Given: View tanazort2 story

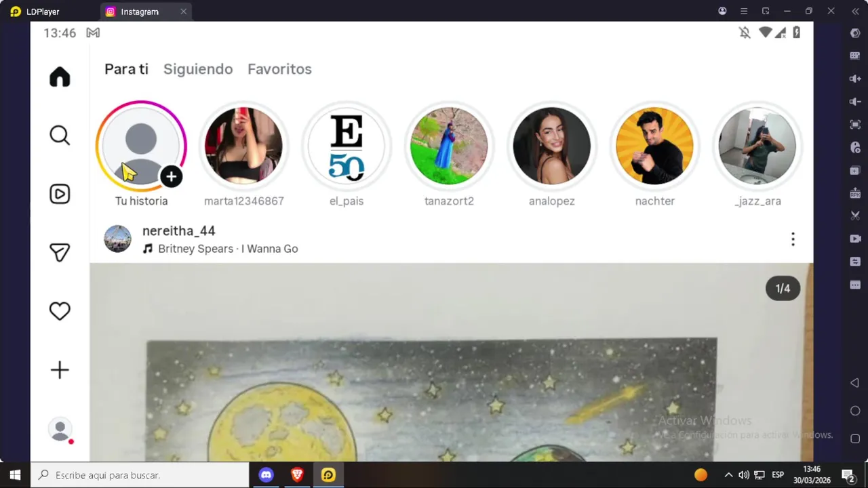Looking at the screenshot, I should [x=449, y=146].
